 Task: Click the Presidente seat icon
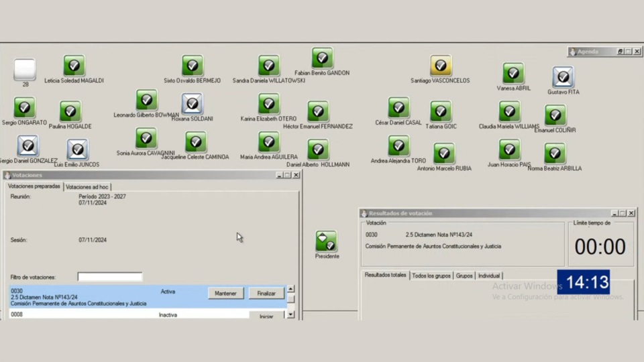327,241
